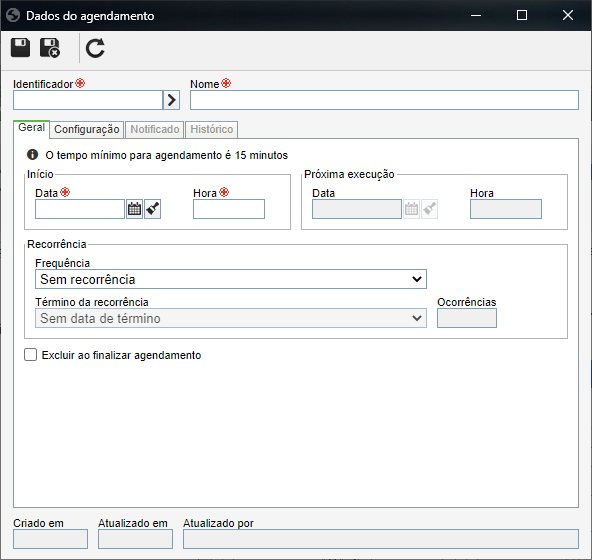Maximize the Dados do agendamento window
The image size is (592, 560).
(522, 15)
